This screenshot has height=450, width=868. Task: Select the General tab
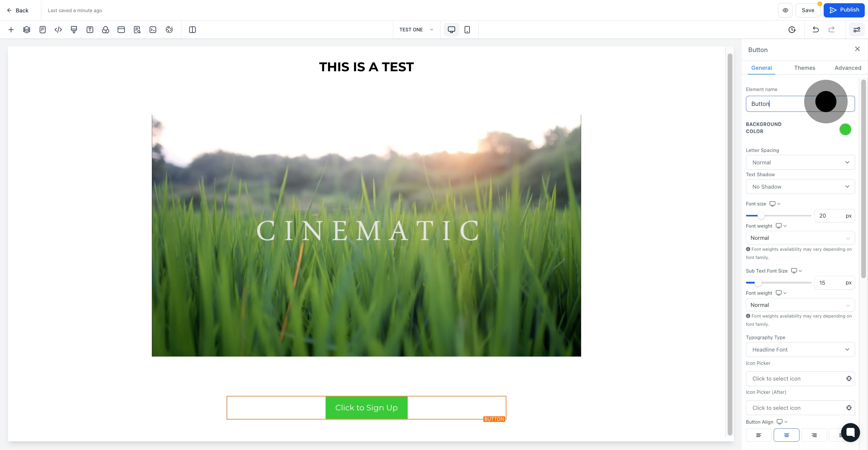click(x=761, y=68)
